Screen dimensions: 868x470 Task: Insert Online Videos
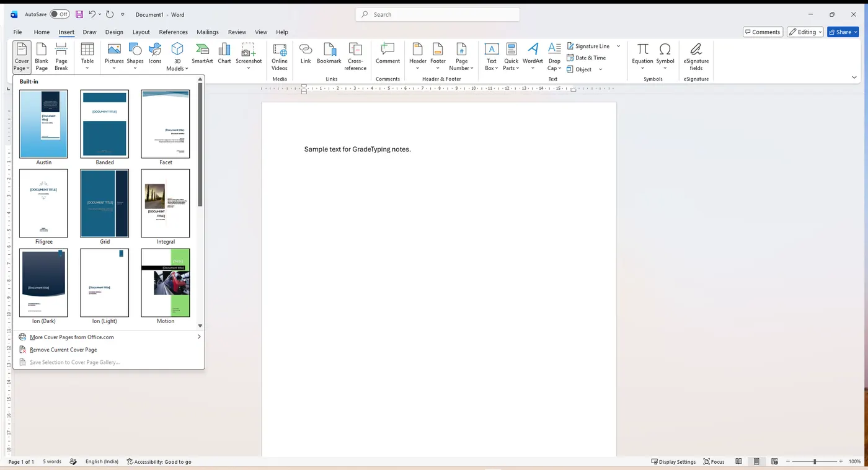coord(280,57)
